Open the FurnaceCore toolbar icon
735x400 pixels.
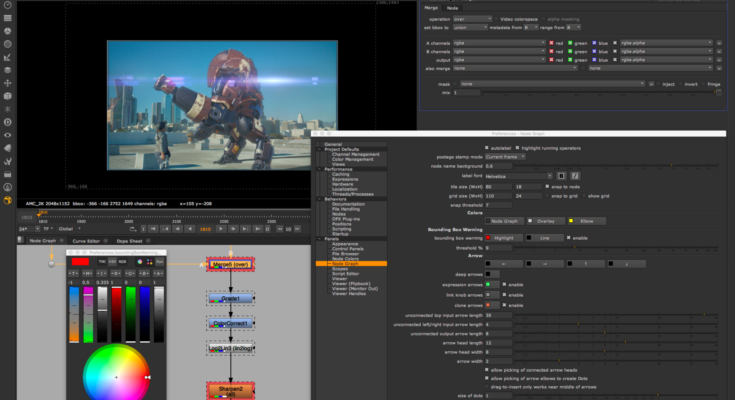click(x=8, y=187)
